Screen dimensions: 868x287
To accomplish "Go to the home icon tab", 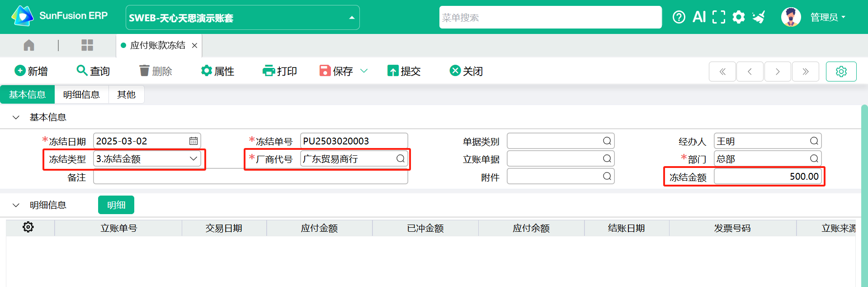I will click(29, 45).
